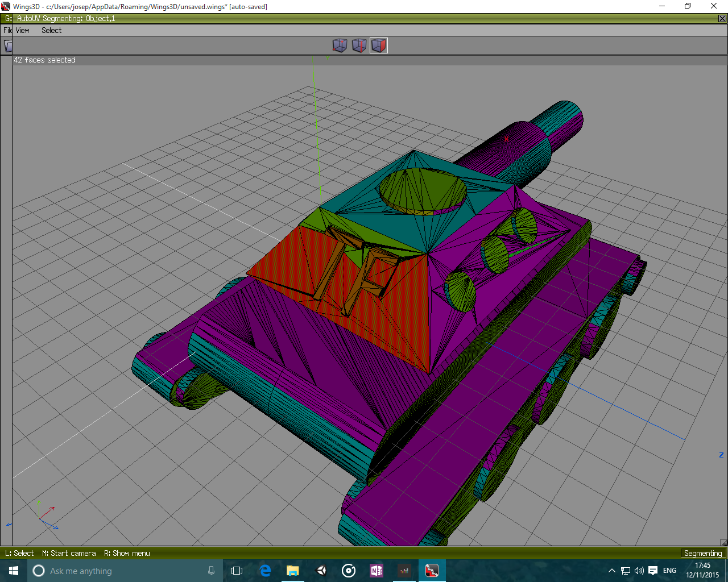Viewport: 728px width, 582px height.
Task: Switch to vertex selection mode cube icon
Action: pos(340,45)
